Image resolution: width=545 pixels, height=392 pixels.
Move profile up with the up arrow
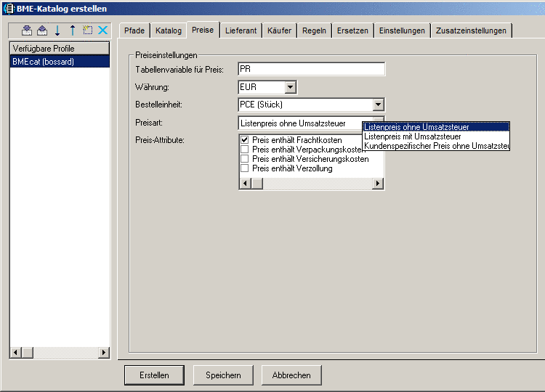coord(72,30)
